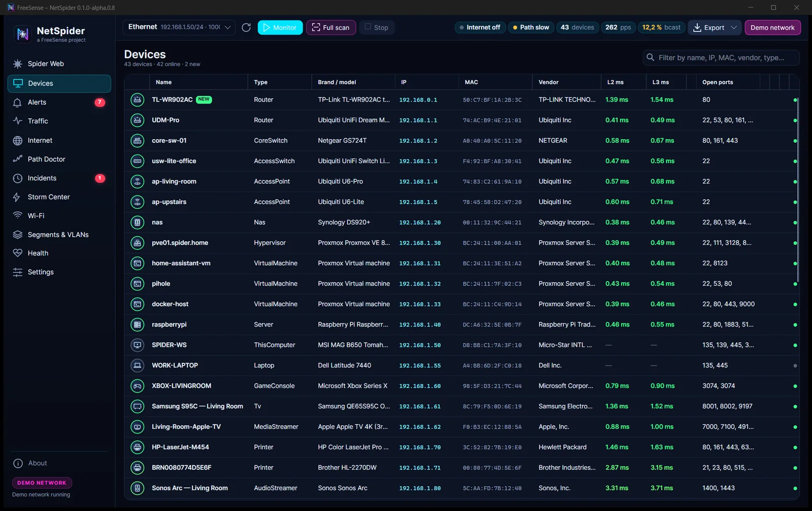Click the DEMO NETWORK badge in sidebar
The height and width of the screenshot is (511, 812).
(42, 483)
